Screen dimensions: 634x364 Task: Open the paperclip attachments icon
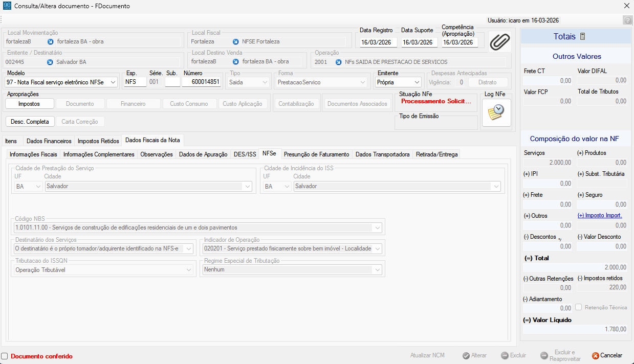[499, 41]
